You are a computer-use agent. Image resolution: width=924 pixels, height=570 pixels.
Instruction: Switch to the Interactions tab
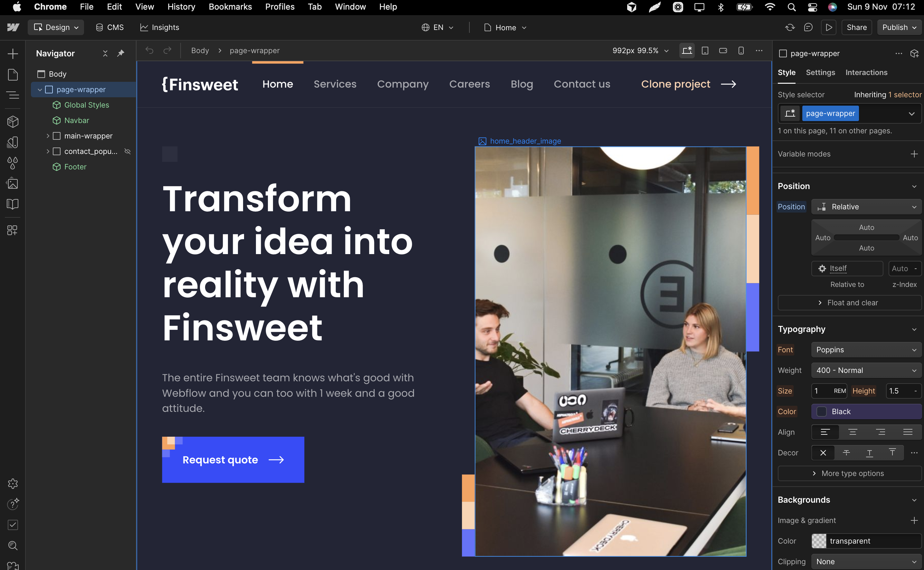coord(866,72)
